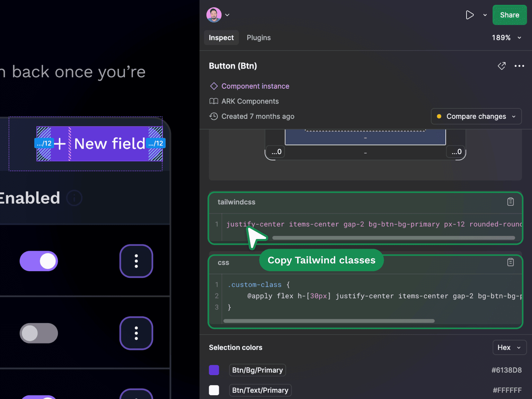Click the purple Btn/Bg/Primary color swatch
Screen dimensions: 532x399
click(x=214, y=370)
